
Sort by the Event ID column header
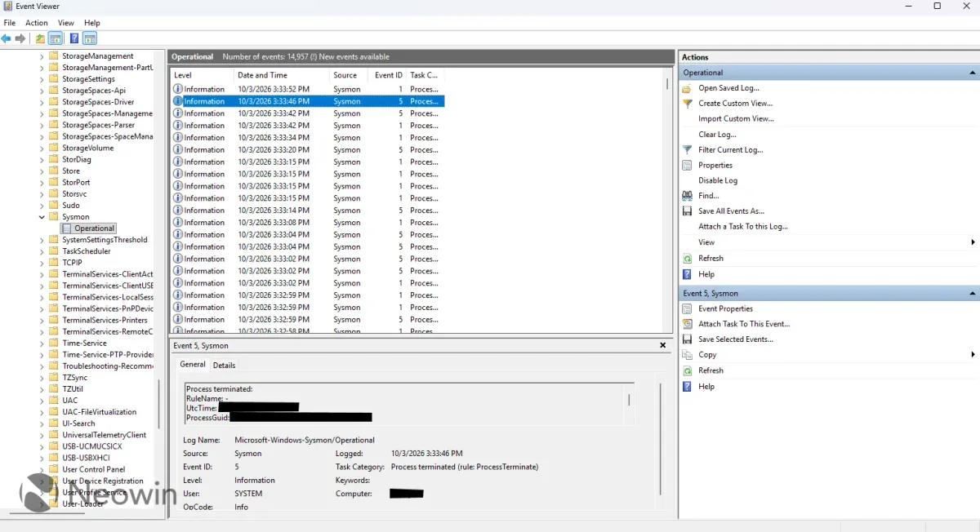point(388,75)
